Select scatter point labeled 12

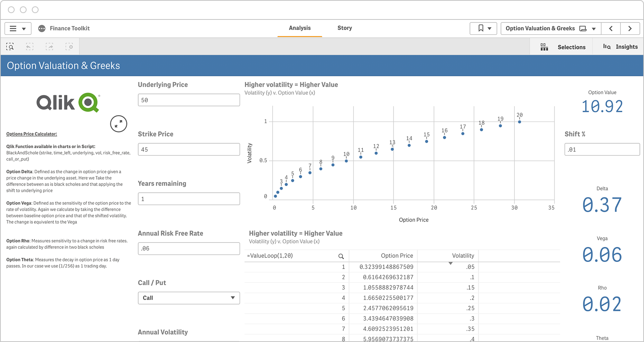point(376,153)
